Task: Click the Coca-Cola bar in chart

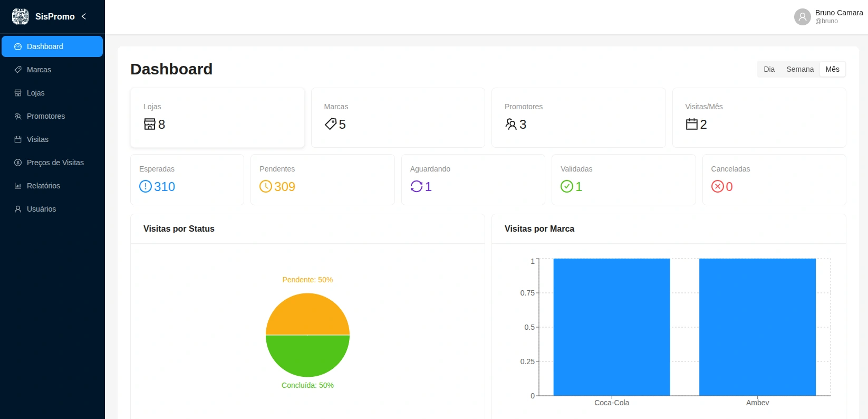Action: tap(612, 327)
